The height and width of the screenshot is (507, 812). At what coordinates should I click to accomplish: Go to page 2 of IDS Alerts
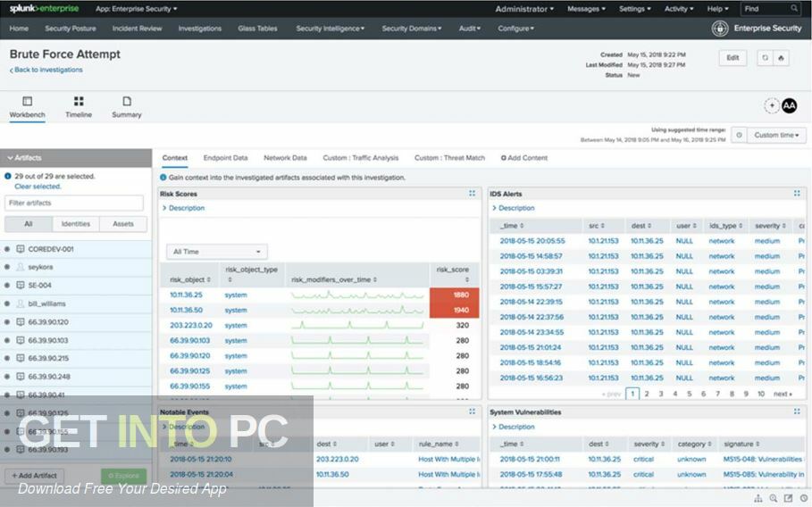(x=646, y=394)
